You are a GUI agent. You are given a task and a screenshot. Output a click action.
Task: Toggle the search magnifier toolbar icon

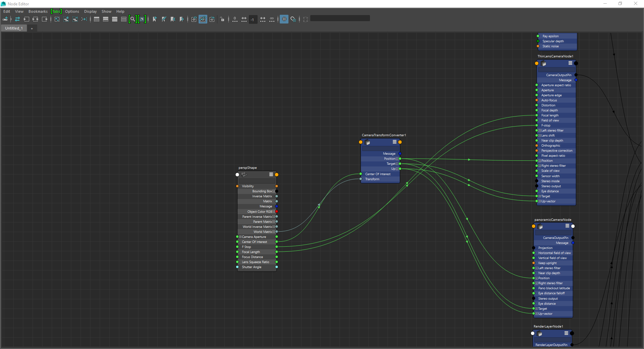[133, 19]
